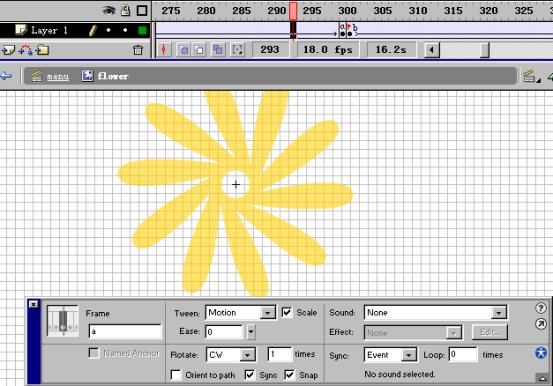The height and width of the screenshot is (386, 553).
Task: Open the Tween dropdown showing Motion
Action: (241, 313)
